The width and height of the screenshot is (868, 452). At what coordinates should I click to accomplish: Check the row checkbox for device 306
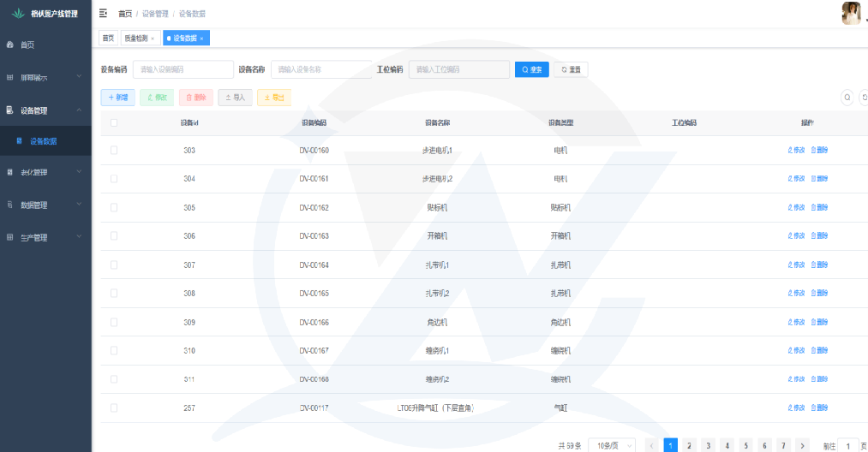pyautogui.click(x=114, y=235)
